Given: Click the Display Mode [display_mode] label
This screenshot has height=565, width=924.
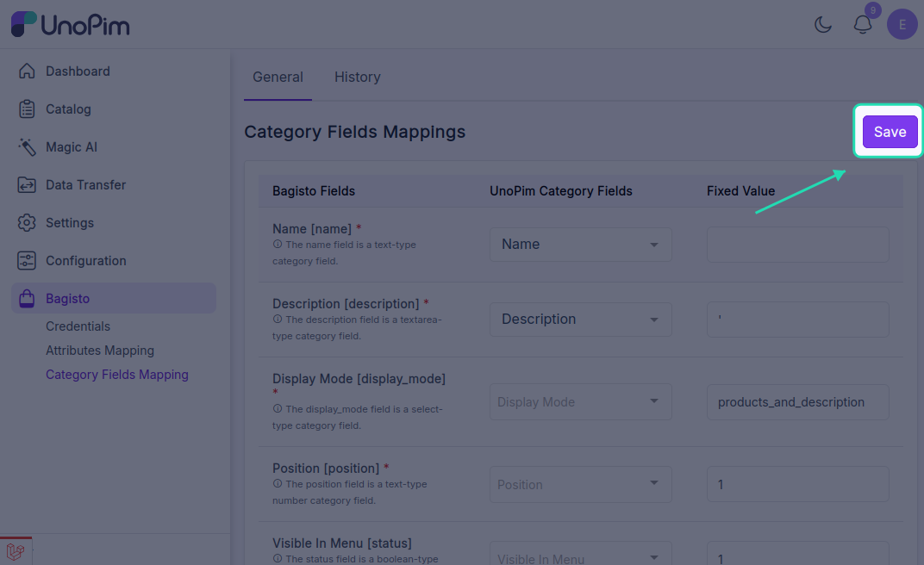Looking at the screenshot, I should 359,379.
